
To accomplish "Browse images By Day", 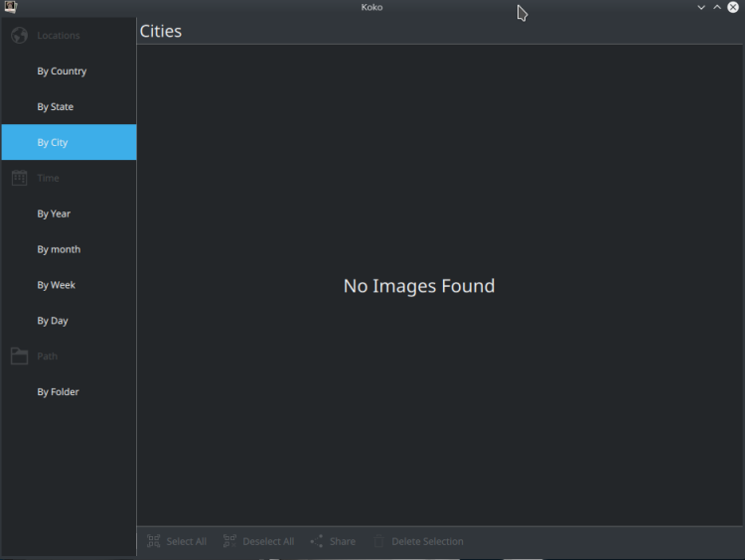I will point(69,320).
